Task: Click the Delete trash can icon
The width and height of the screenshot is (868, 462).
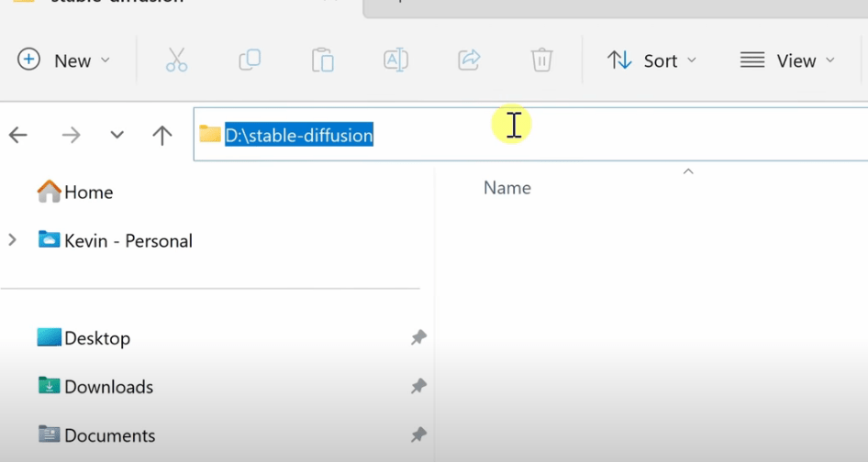Action: [541, 60]
